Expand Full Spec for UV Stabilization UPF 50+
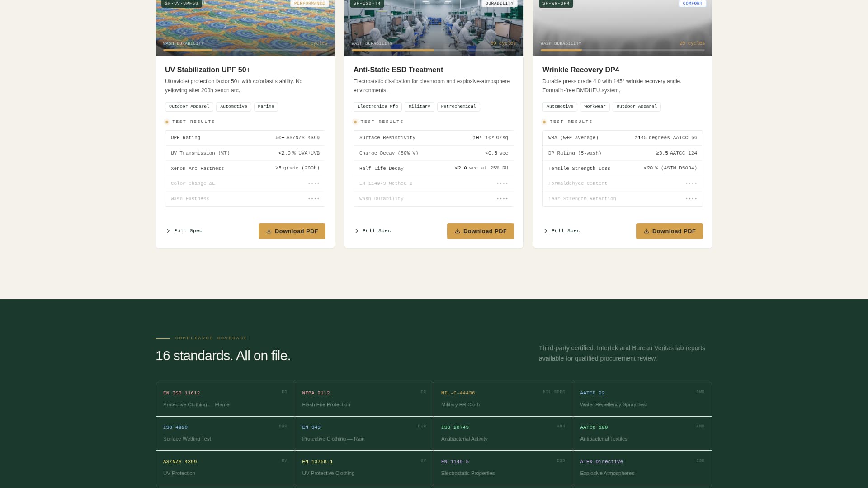The width and height of the screenshot is (868, 488). [184, 231]
